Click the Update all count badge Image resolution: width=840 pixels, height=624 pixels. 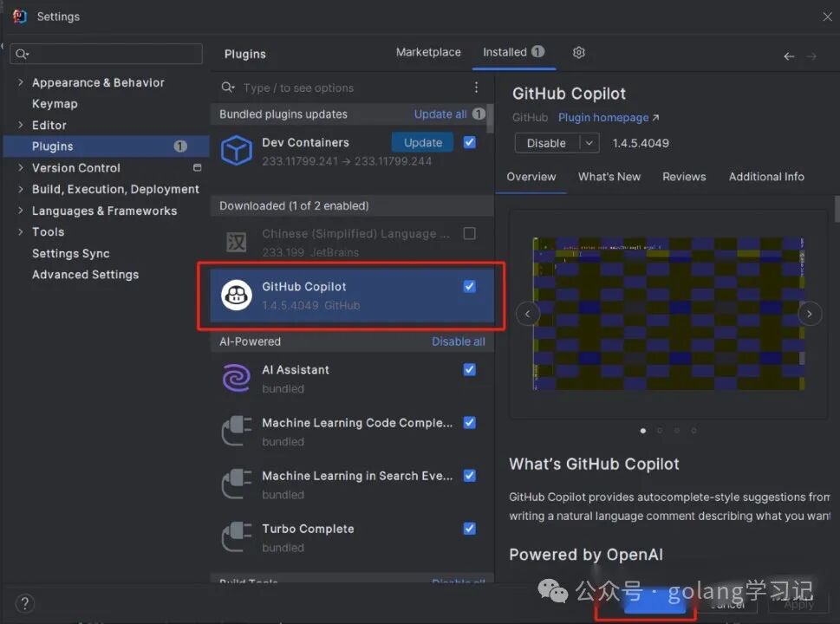pos(479,114)
